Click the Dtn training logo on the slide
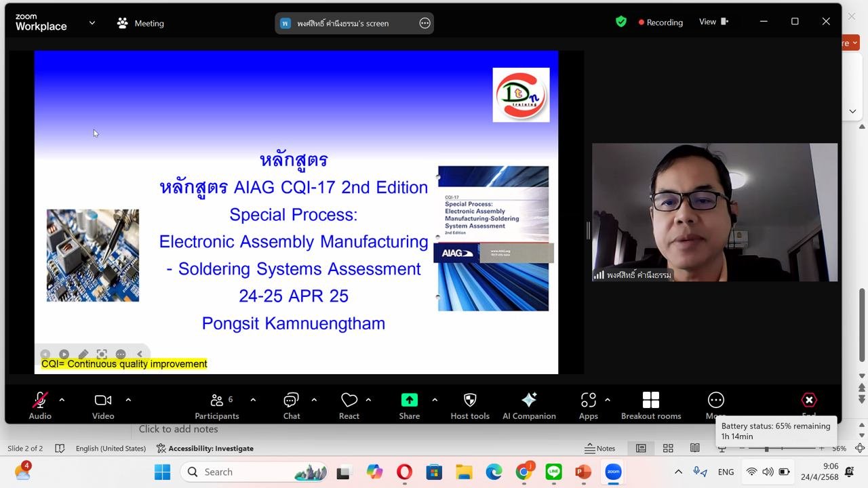This screenshot has height=488, width=868. (x=521, y=95)
